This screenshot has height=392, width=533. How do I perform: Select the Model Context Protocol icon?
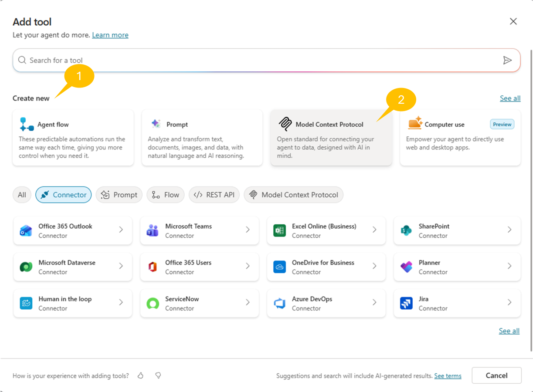[284, 124]
